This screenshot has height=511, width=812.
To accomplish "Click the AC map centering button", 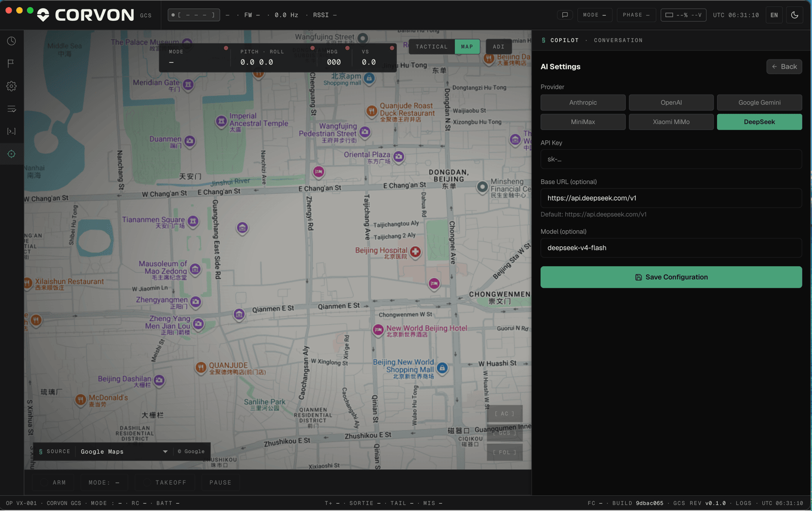I will click(504, 413).
